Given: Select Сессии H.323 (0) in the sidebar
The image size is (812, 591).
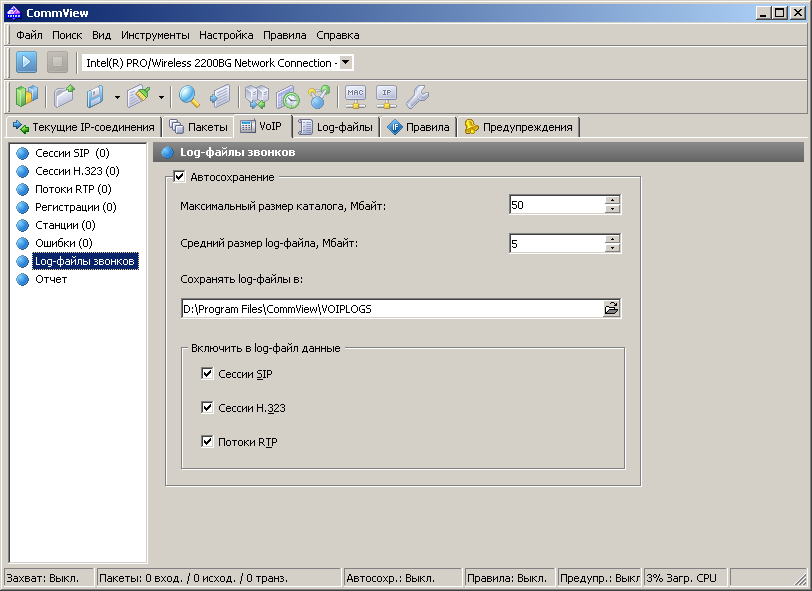Looking at the screenshot, I should tap(77, 171).
